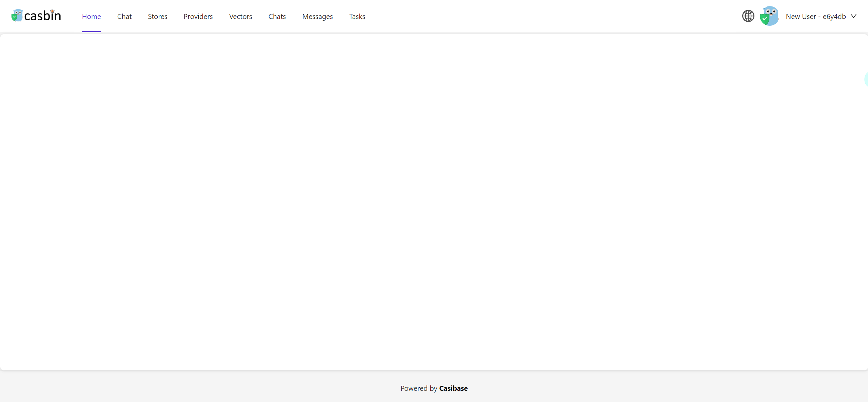868x402 pixels.
Task: Navigate to the Vectors page
Action: point(240,16)
